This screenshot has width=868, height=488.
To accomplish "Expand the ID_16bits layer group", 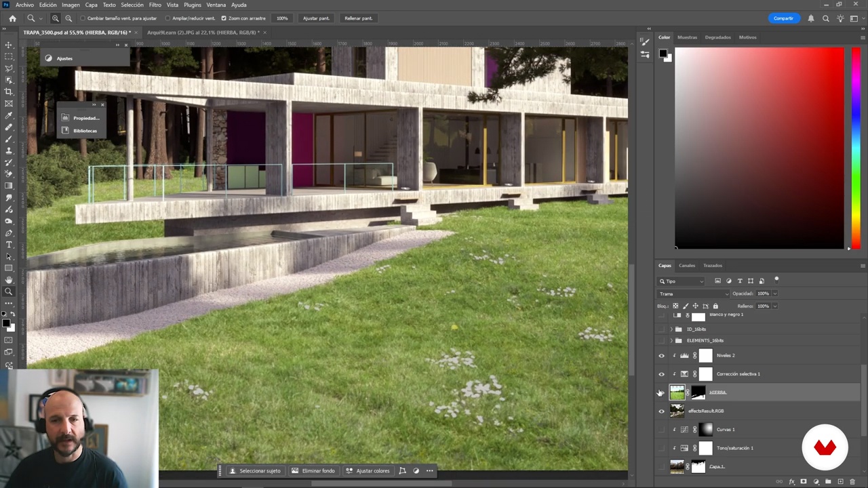I will click(671, 329).
